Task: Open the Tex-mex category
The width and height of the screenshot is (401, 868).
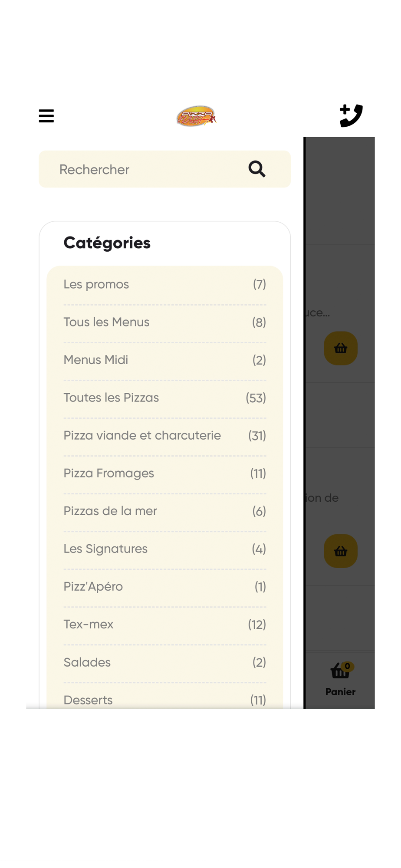Action: (x=165, y=624)
